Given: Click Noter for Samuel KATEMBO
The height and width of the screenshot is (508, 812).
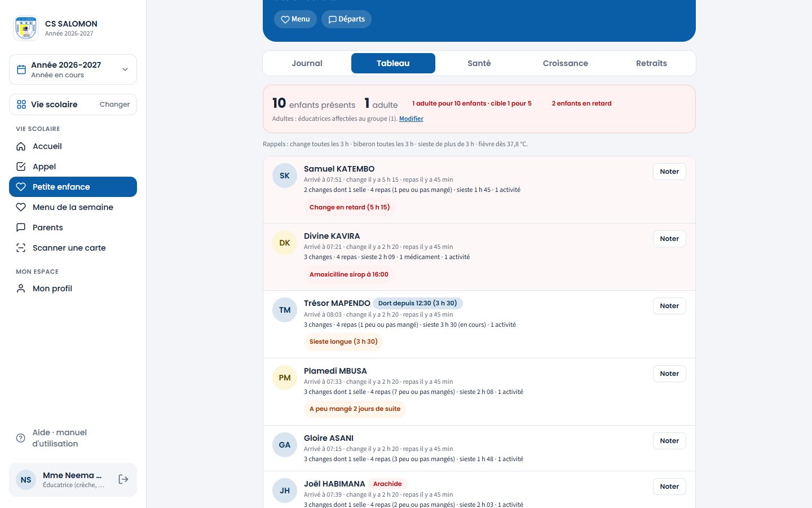Looking at the screenshot, I should (x=669, y=172).
